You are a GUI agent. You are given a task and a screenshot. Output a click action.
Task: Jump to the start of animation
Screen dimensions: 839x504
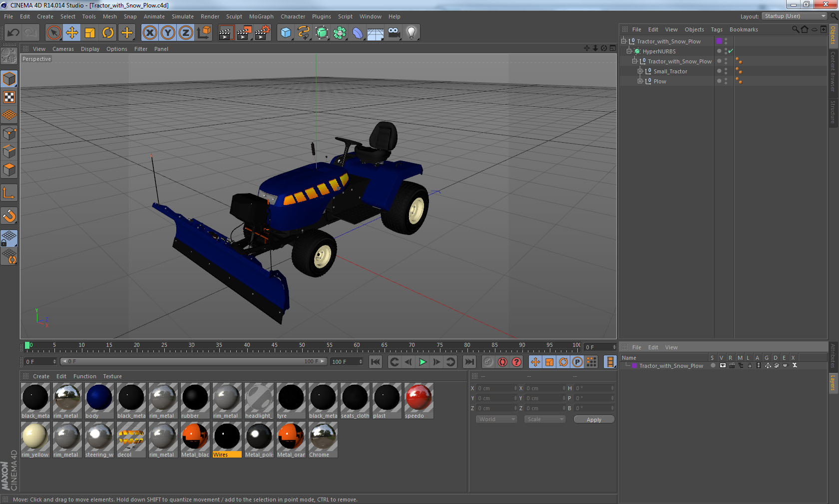point(376,362)
